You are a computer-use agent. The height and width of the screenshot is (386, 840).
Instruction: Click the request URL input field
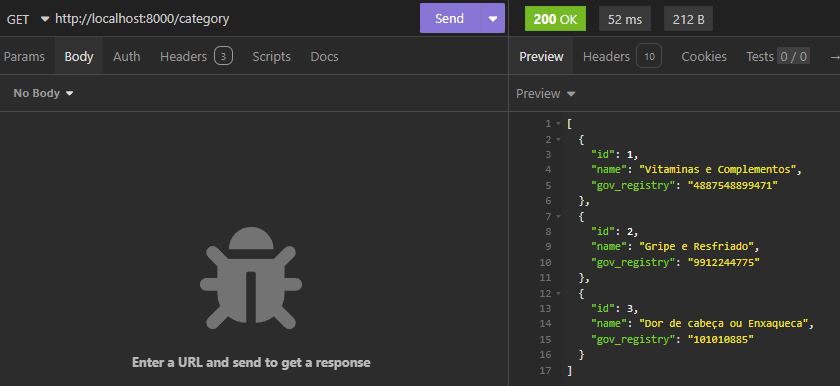(x=235, y=19)
